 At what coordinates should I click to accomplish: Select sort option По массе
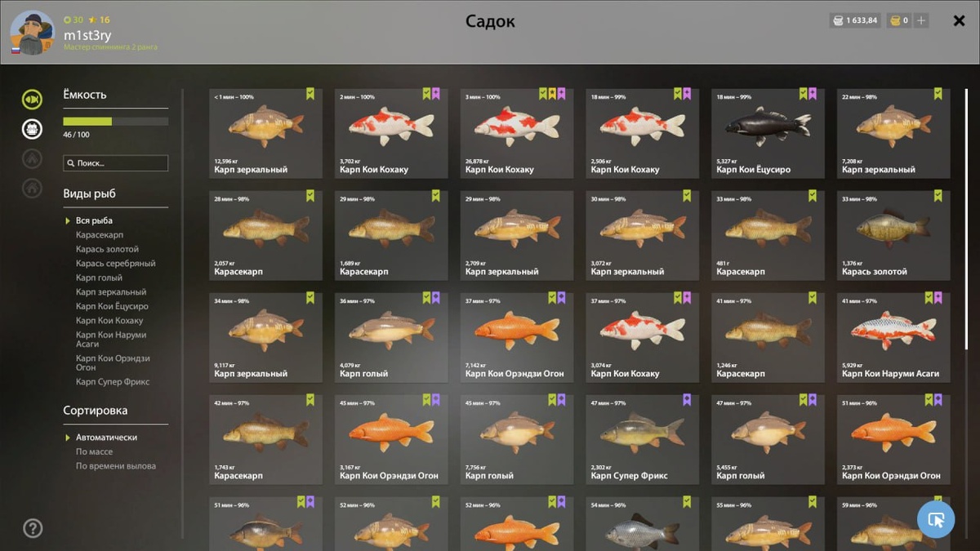point(94,451)
